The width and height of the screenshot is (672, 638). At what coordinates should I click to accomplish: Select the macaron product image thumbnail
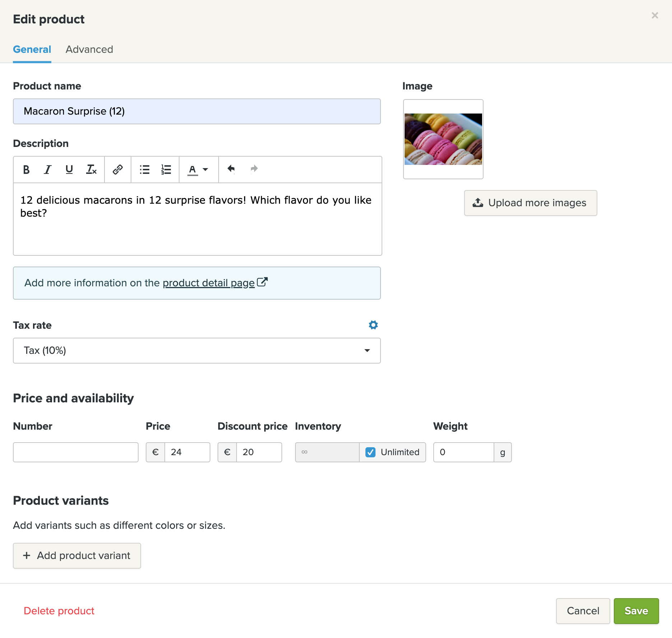[443, 139]
